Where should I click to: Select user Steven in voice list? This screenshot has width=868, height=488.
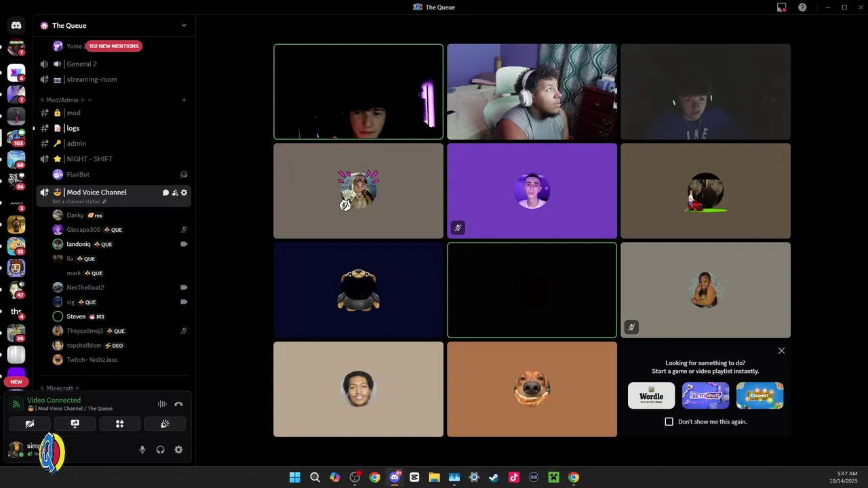(x=113, y=317)
